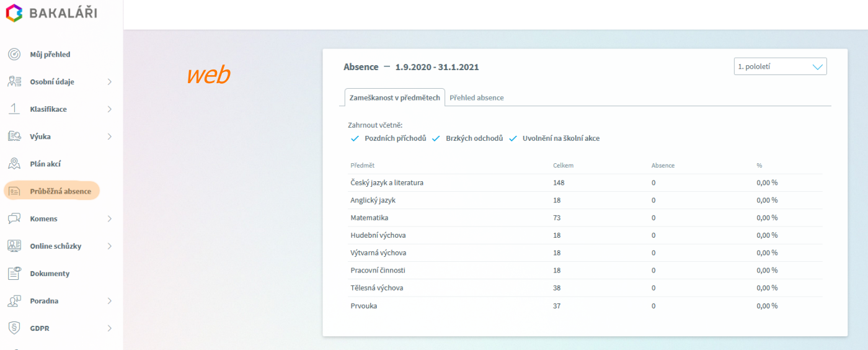The image size is (868, 350).
Task: Click the total 37 for Prvouka
Action: point(557,306)
